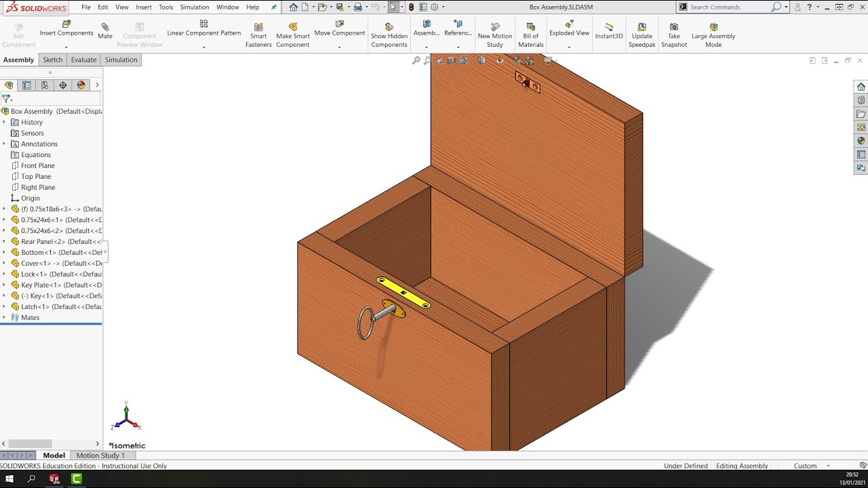Screen dimensions: 868x488
Task: Click the Search Commands field
Action: pyautogui.click(x=729, y=7)
